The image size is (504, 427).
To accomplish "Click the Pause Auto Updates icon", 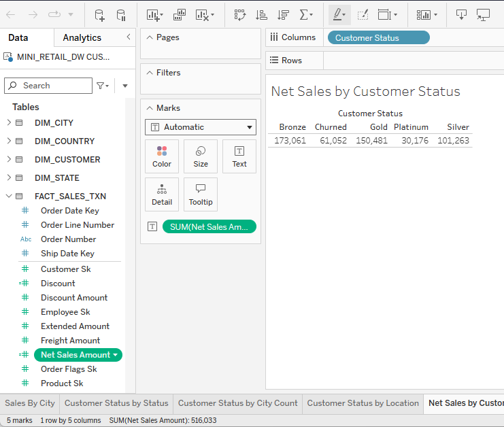I will pos(121,14).
